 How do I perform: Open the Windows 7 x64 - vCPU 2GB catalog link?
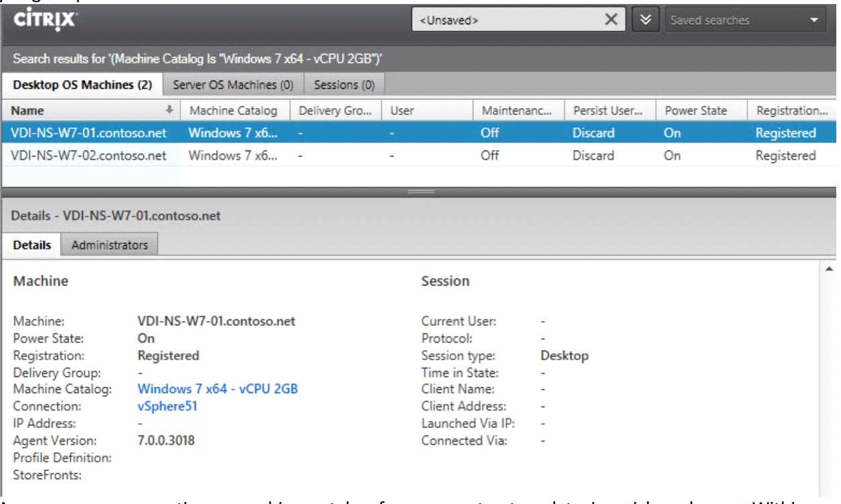coord(217,389)
